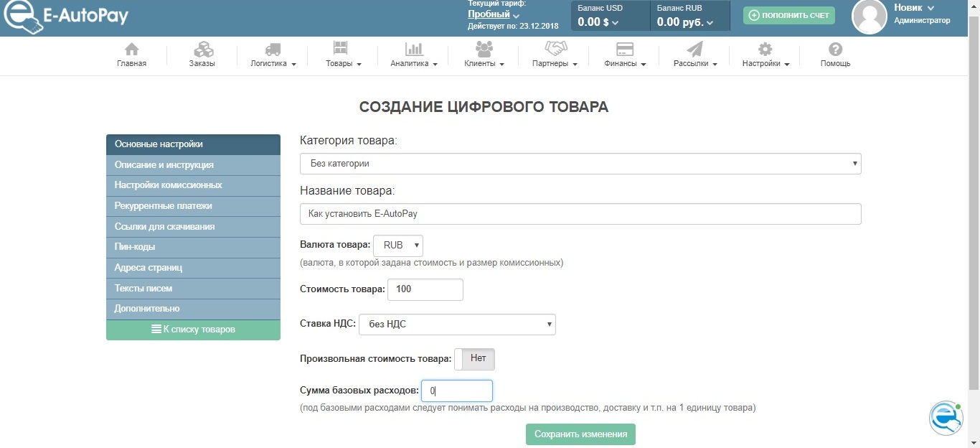Expand the Валюта товара RUB selector
Image resolution: width=980 pixels, height=448 pixels.
398,246
